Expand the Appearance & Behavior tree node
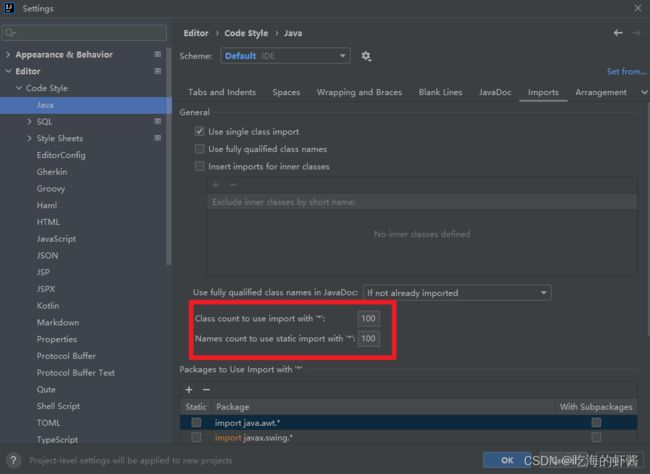 (x=8, y=54)
